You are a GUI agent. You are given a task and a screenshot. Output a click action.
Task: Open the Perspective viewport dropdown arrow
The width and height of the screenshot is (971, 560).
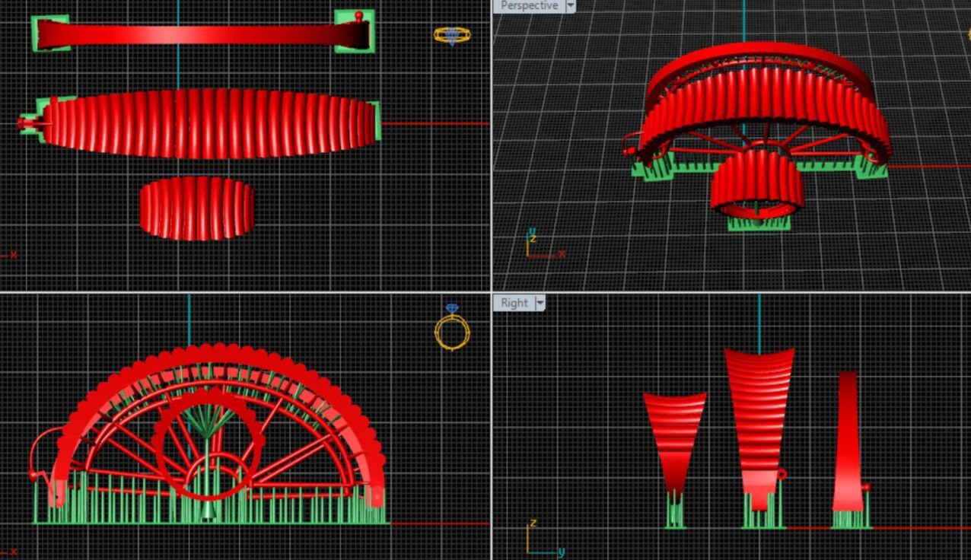point(569,5)
